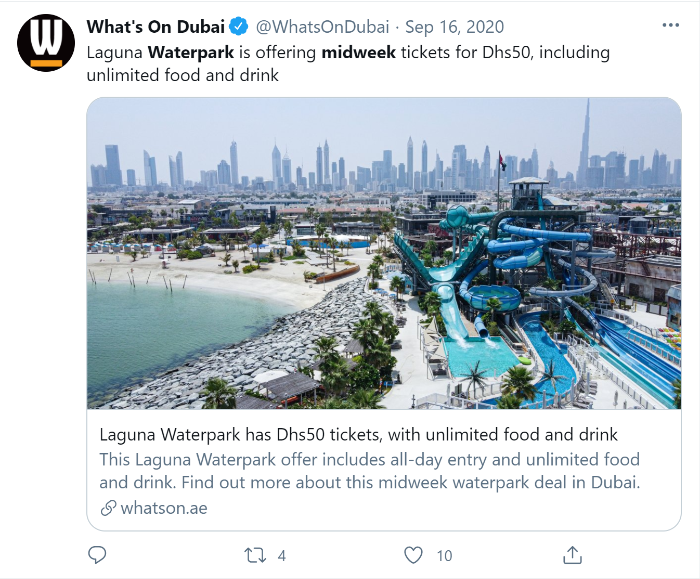700x579 pixels.
Task: Click the card description about all-day entry
Action: coord(369,471)
